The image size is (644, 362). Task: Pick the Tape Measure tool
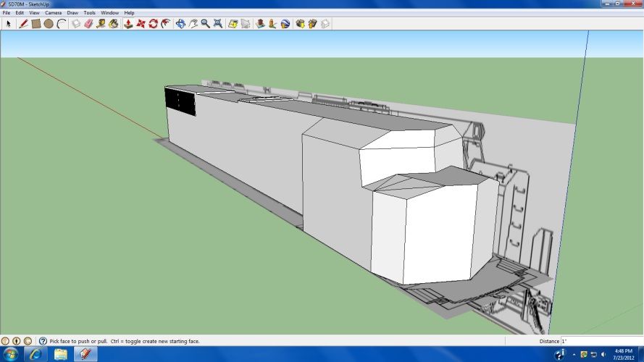tap(101, 24)
